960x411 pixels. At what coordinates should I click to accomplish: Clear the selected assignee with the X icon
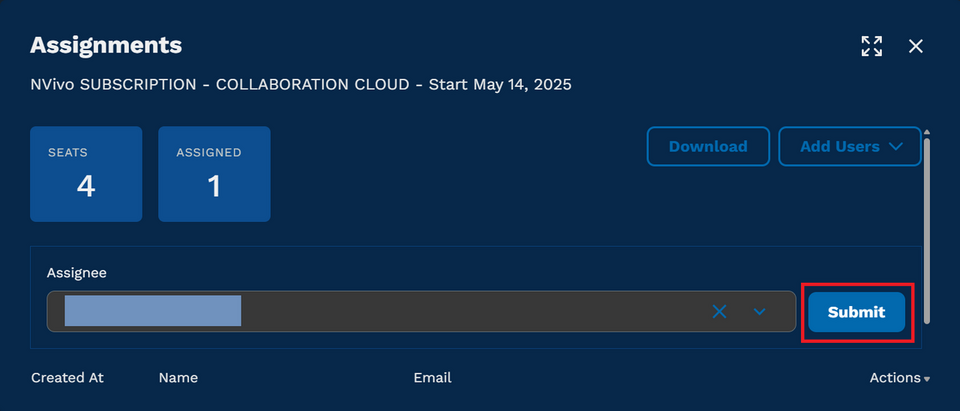coord(719,312)
